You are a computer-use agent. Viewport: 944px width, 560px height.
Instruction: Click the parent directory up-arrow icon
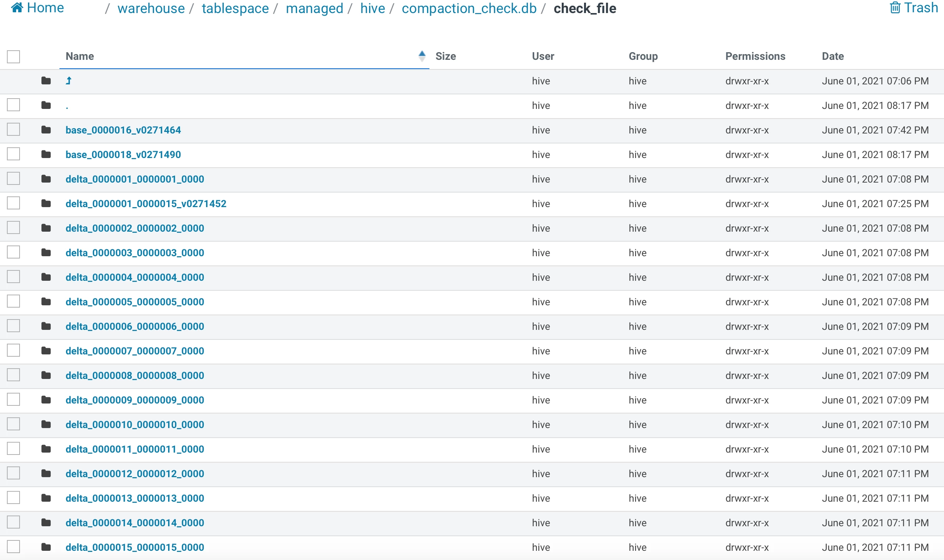69,81
